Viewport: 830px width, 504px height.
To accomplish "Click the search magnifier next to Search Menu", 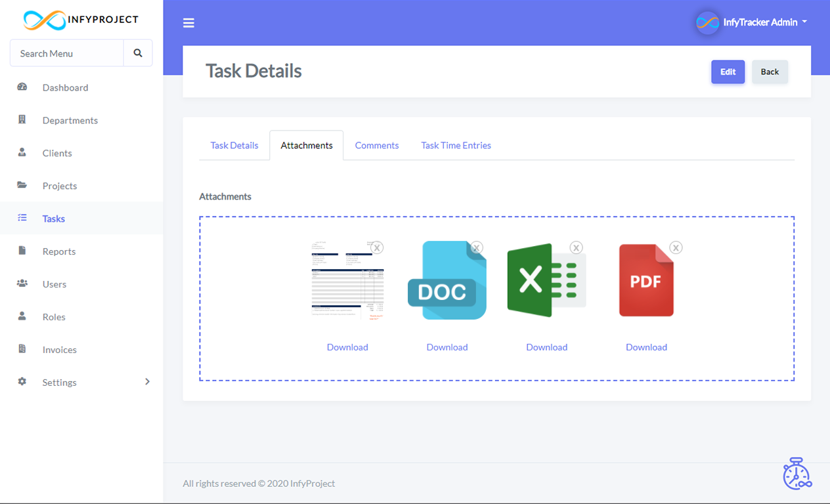I will (x=138, y=52).
